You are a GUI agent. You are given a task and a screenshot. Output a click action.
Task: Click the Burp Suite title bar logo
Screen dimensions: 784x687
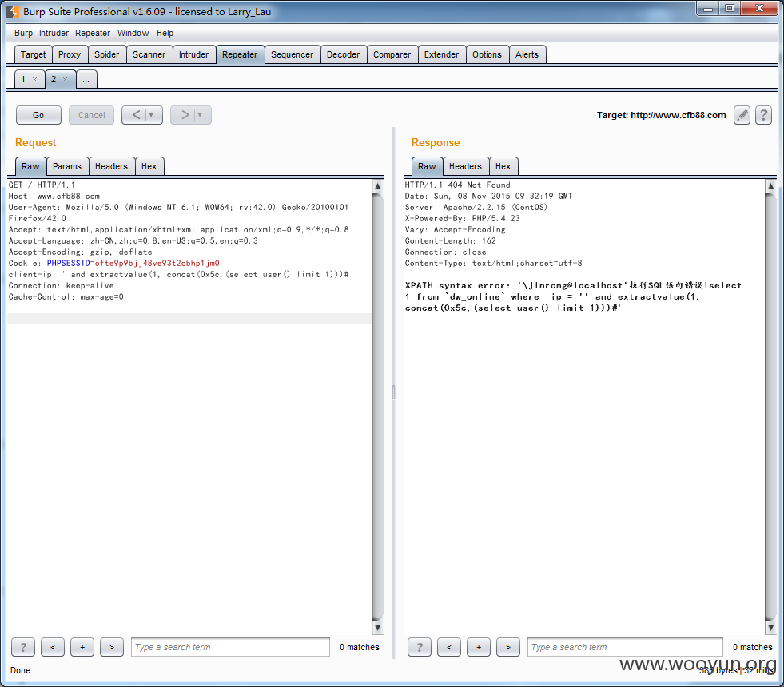pyautogui.click(x=13, y=11)
